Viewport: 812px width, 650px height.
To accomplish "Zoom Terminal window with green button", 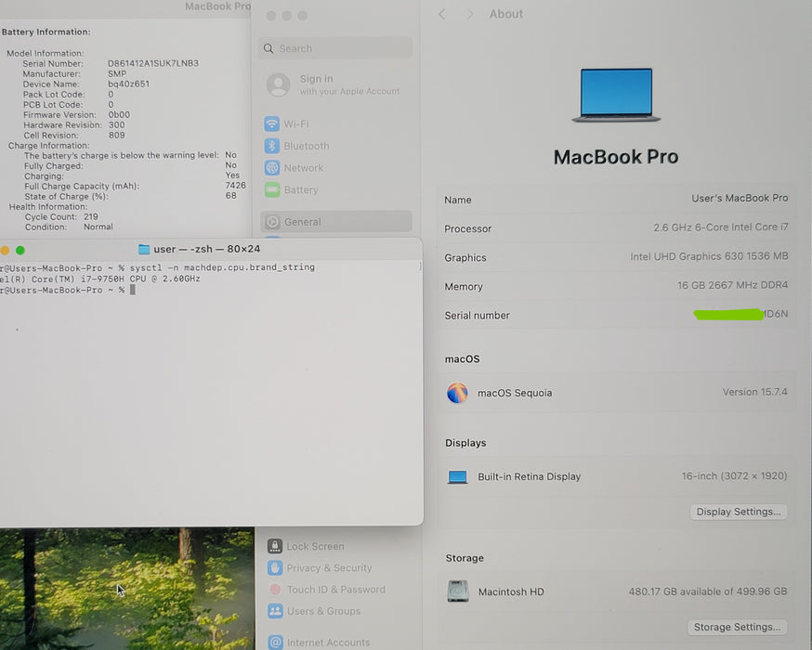I will pos(20,251).
